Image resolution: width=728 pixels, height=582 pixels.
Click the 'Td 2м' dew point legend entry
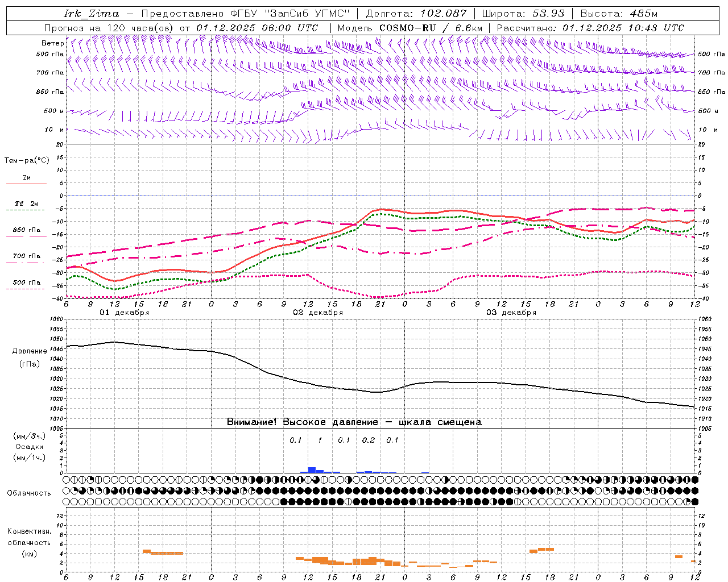[x=27, y=203]
